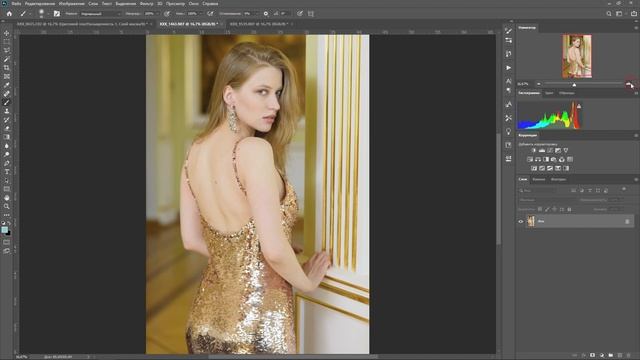Switch to the Контуры tab
The image size is (640, 360).
(558, 179)
